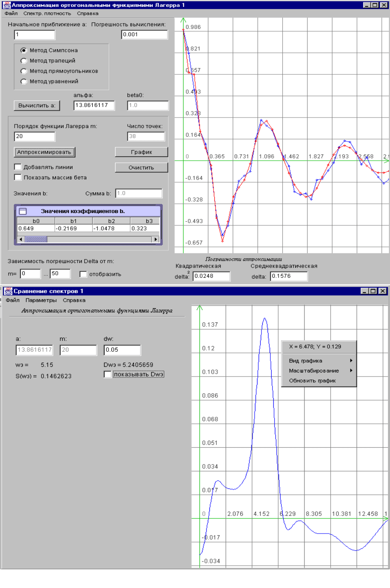390x588 pixels.
Task: Select the trapezoid method (Метод трапеций)
Action: click(x=24, y=61)
